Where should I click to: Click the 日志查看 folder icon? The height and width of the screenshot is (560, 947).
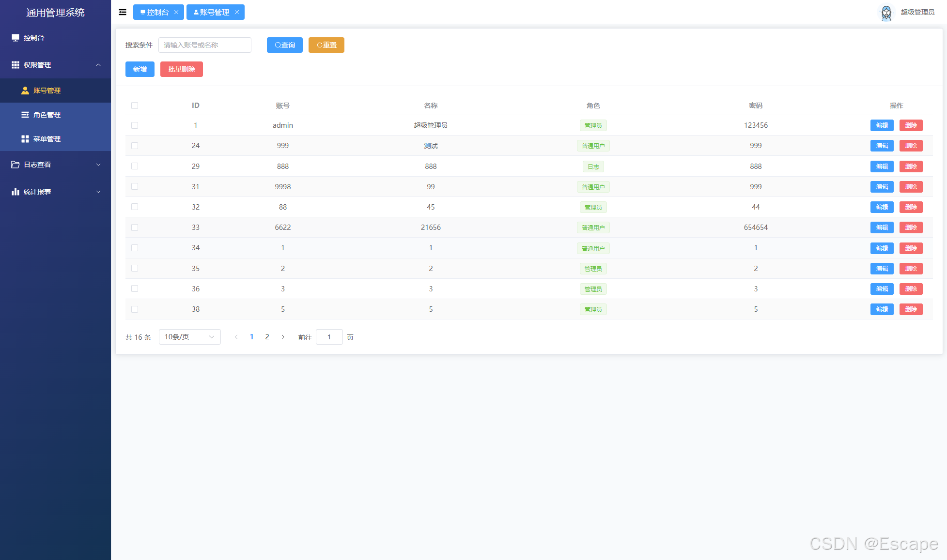15,165
